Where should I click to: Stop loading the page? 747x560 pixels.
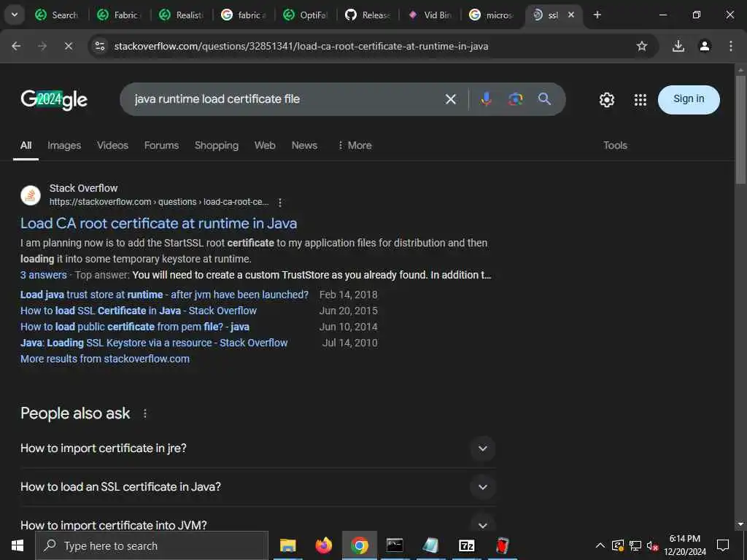point(68,46)
